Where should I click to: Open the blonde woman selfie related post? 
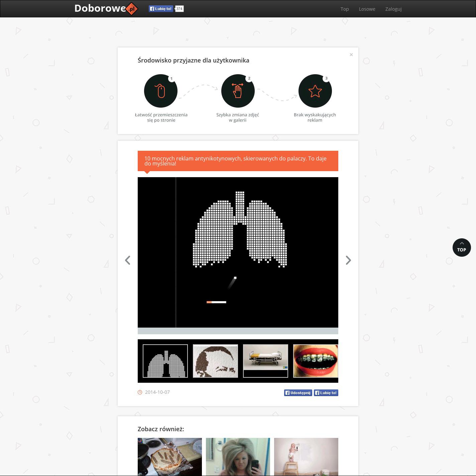point(238,457)
